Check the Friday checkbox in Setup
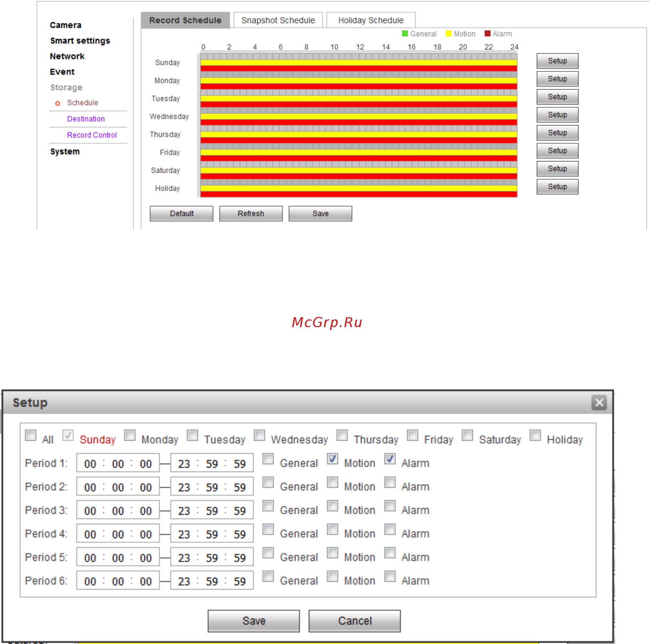 413,435
